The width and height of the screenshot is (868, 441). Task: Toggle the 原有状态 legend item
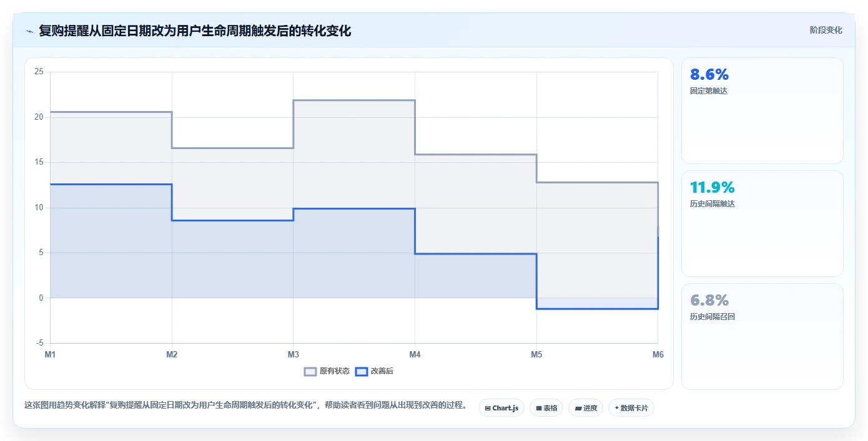pos(327,371)
